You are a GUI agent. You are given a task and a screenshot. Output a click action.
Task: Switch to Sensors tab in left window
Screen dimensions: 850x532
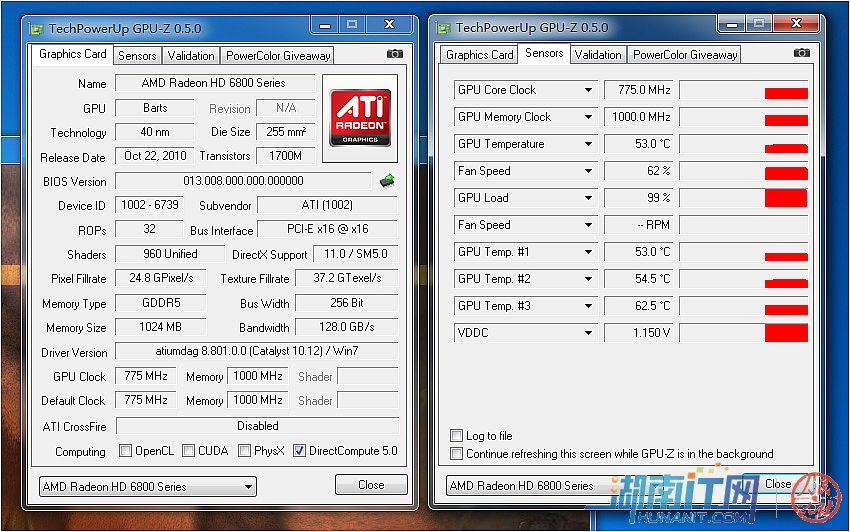coord(137,55)
